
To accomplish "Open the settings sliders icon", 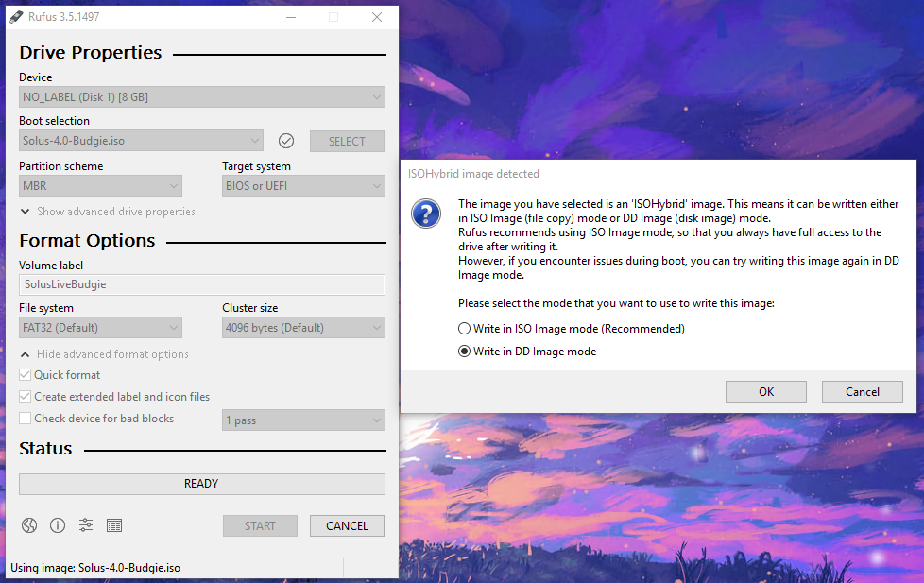I will [x=86, y=525].
